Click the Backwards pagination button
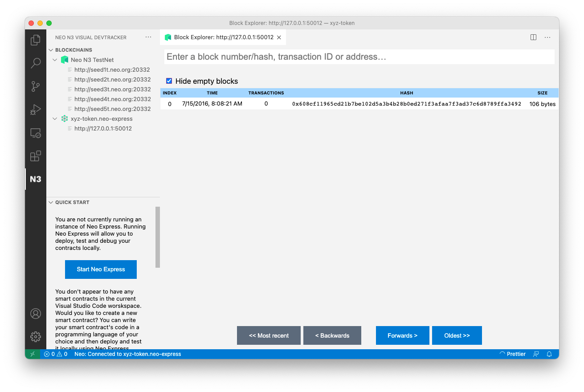This screenshot has height=392, width=584. 332,335
